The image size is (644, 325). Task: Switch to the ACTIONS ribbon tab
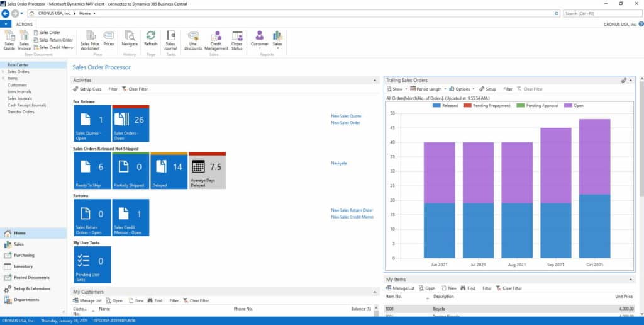pos(25,25)
